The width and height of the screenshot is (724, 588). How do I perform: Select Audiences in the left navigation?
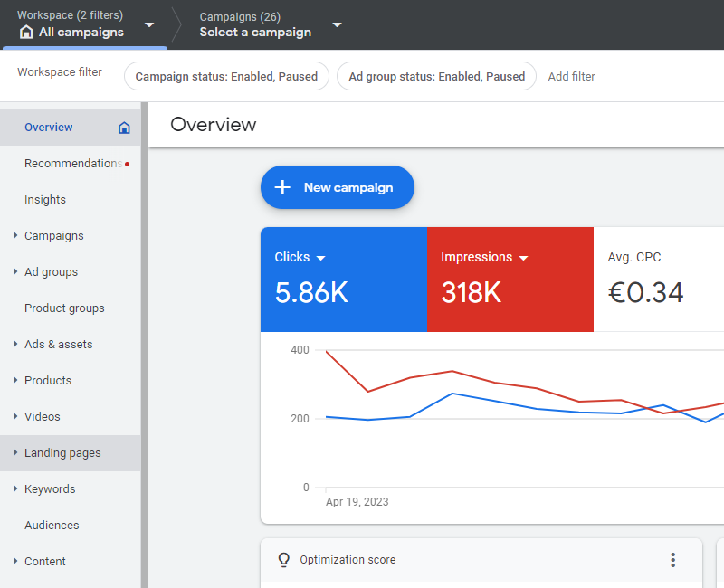pos(52,526)
